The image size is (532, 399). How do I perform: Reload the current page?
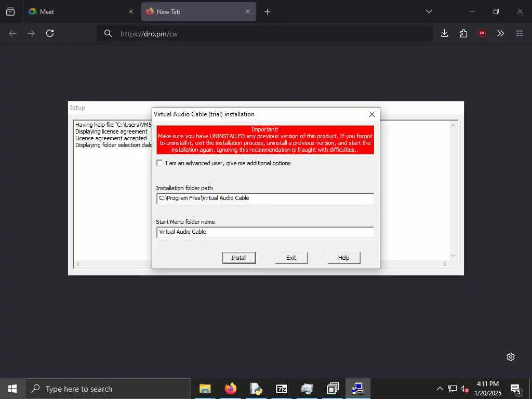[x=50, y=33]
